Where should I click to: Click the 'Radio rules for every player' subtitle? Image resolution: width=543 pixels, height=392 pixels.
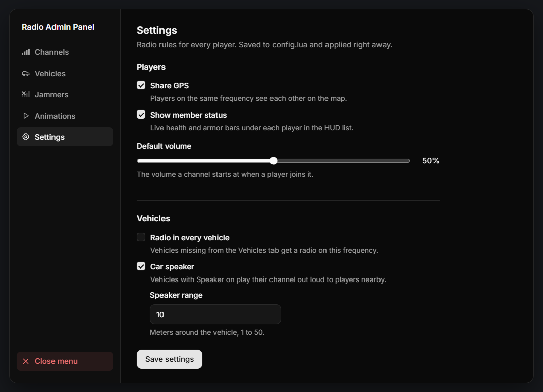tap(264, 45)
